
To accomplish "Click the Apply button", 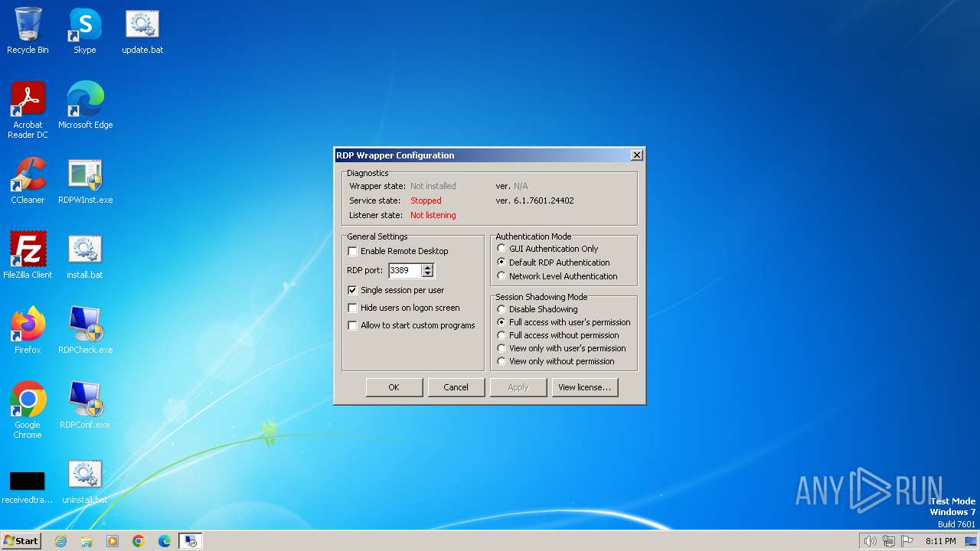I will 518,387.
